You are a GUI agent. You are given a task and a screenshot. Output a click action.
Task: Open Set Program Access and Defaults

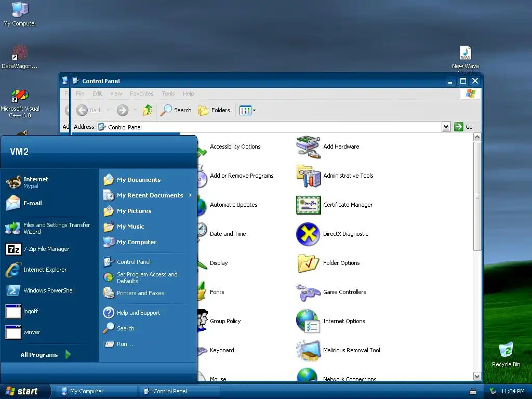coord(140,277)
